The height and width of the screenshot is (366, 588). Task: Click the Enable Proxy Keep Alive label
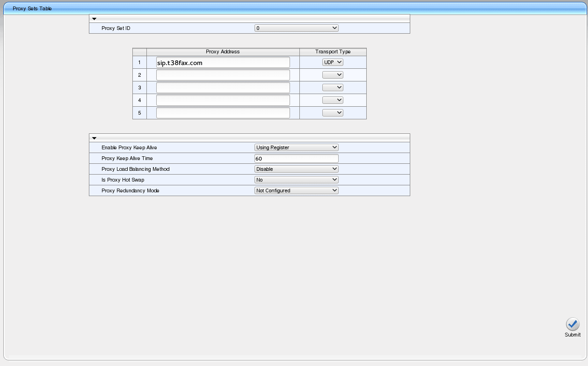[x=129, y=147]
